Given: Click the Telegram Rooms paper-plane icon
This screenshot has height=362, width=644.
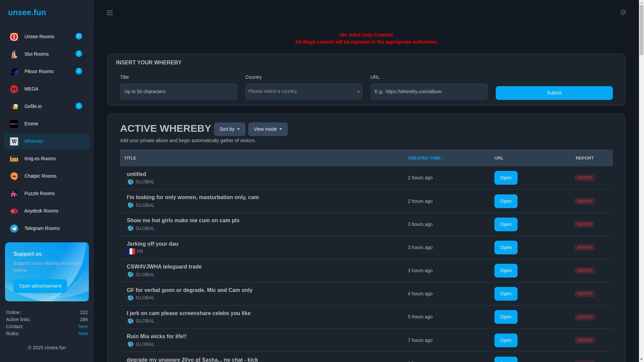Looking at the screenshot, I should (14, 229).
